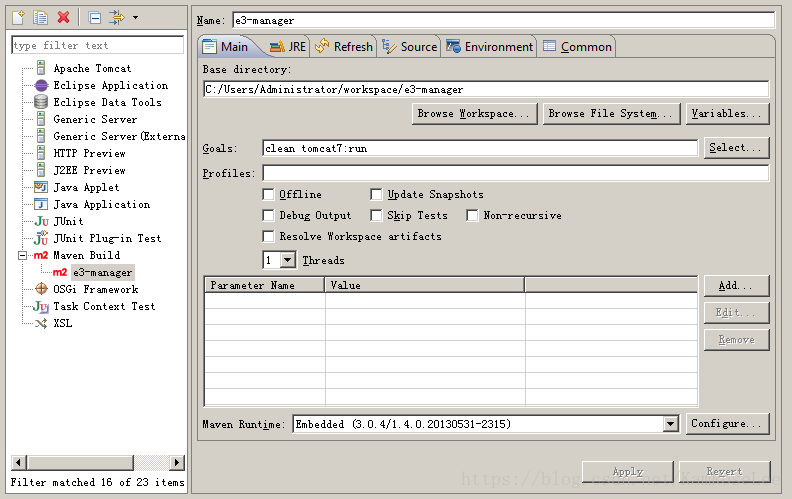
Task: Select the J2EE Preview icon
Action: (x=41, y=170)
